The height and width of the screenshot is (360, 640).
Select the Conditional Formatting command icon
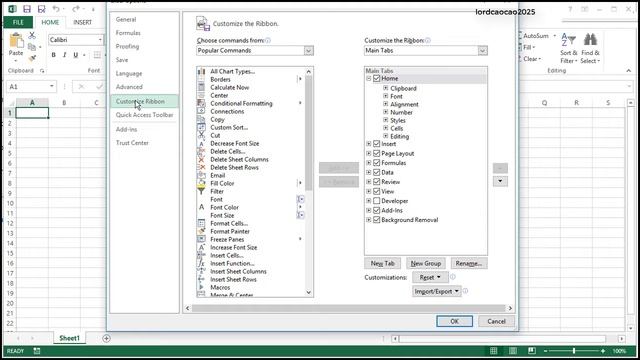201,103
